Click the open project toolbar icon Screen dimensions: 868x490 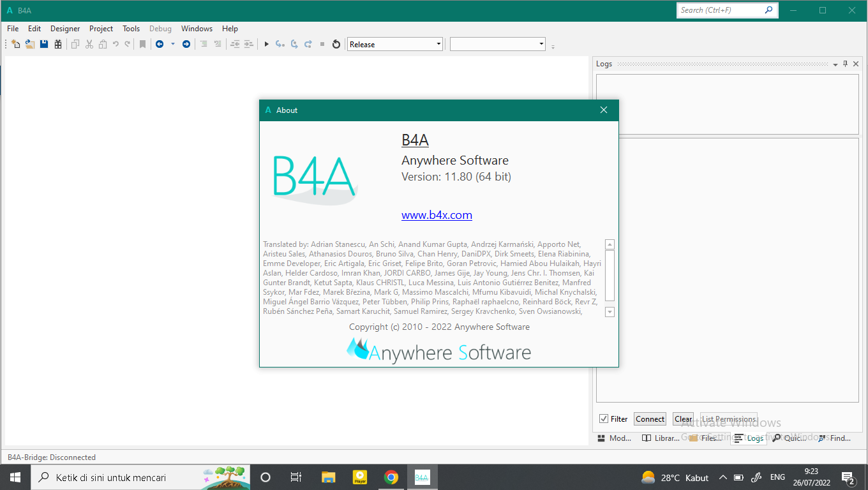pyautogui.click(x=30, y=44)
